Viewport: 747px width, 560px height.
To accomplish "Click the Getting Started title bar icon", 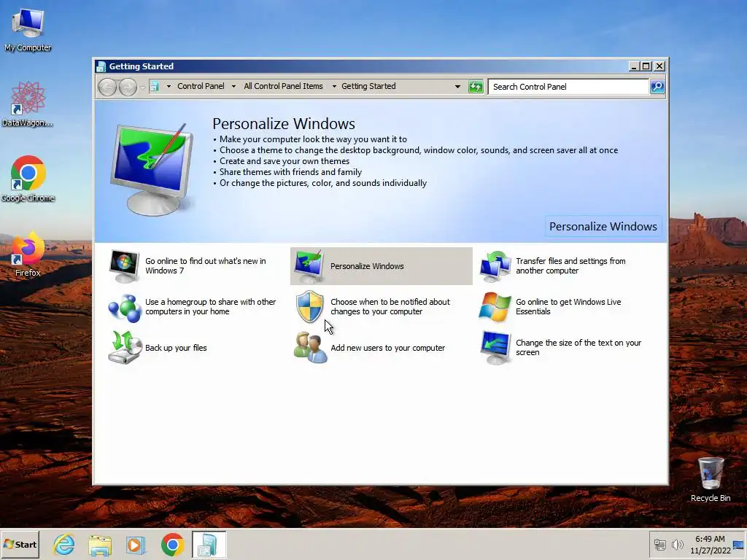I will coord(101,66).
